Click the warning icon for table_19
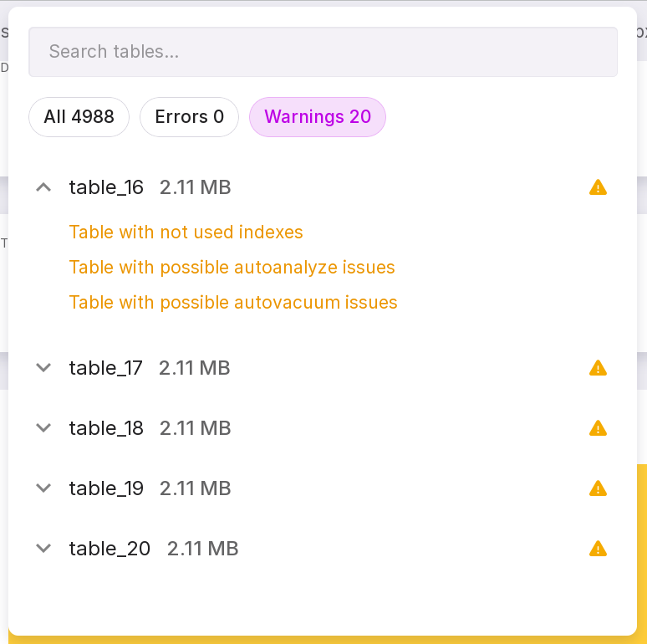 (x=598, y=488)
